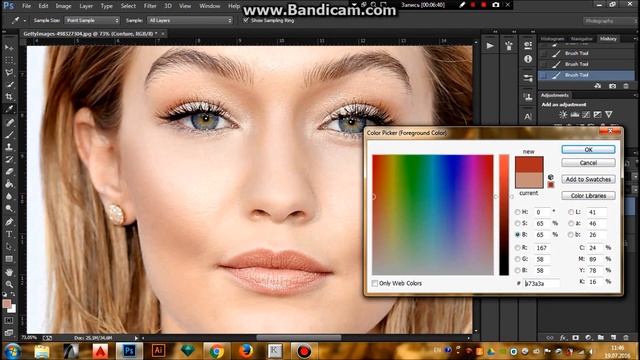Select the Paint Bucket tool
Viewport: 640px width, 360px height.
[9, 184]
